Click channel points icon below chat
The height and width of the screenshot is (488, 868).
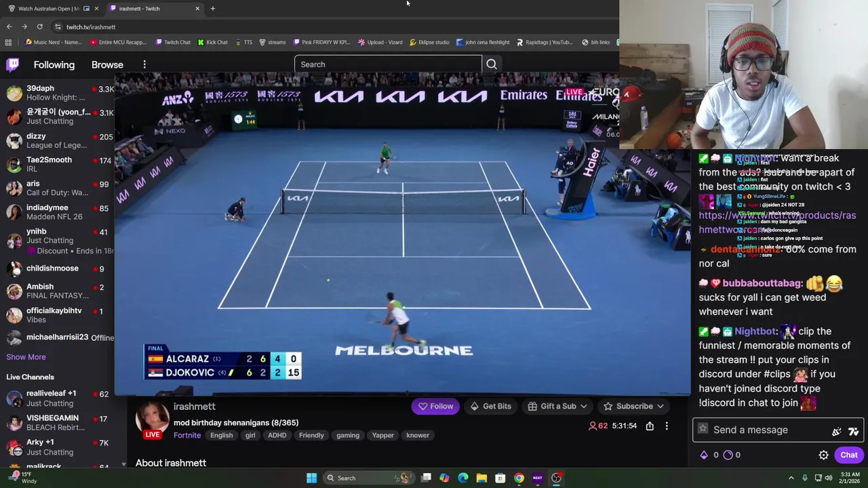[728, 455]
